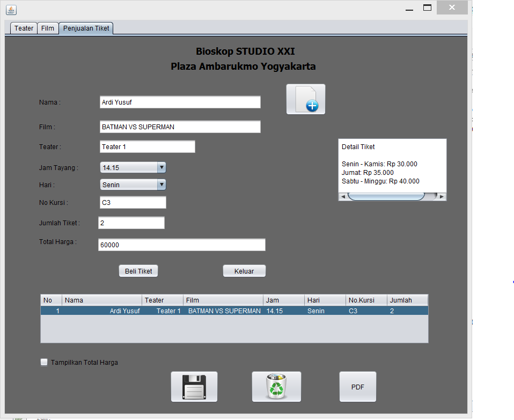This screenshot has width=514, height=420.
Task: Click the Detail Tiket horizontal scrollbar thumb
Action: coord(386,196)
